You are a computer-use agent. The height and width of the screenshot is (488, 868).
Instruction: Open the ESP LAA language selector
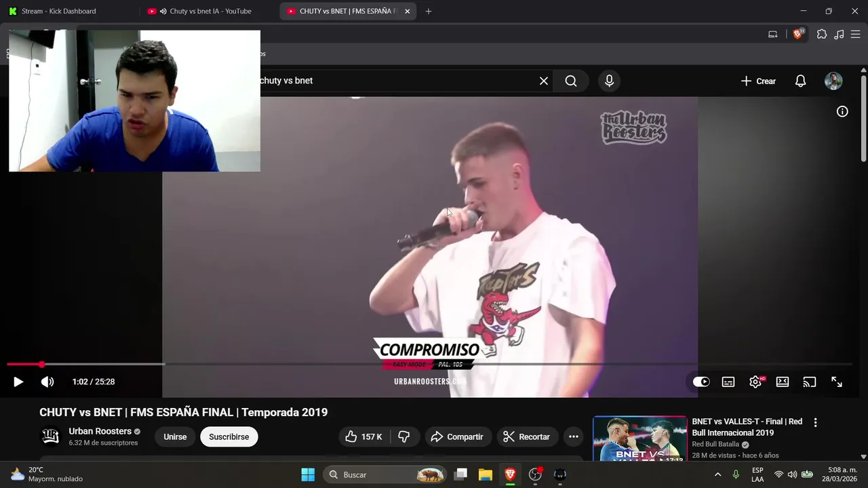757,474
